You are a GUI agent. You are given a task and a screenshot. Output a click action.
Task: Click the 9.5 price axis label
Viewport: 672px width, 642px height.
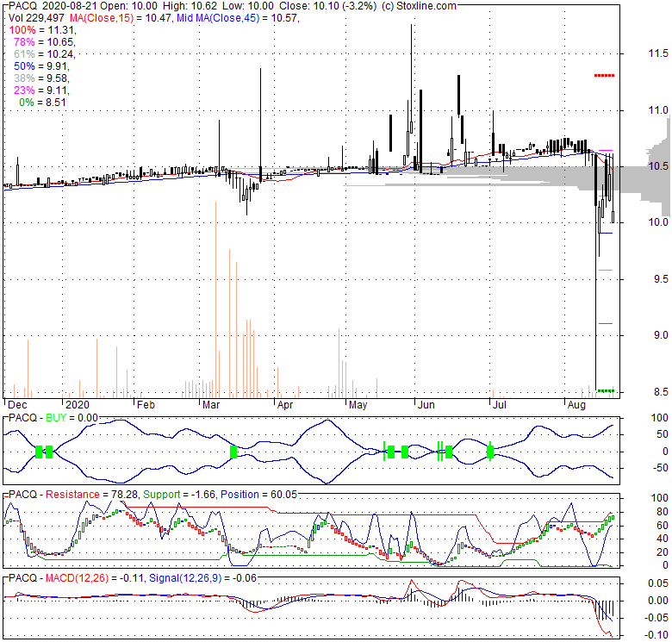pos(661,279)
